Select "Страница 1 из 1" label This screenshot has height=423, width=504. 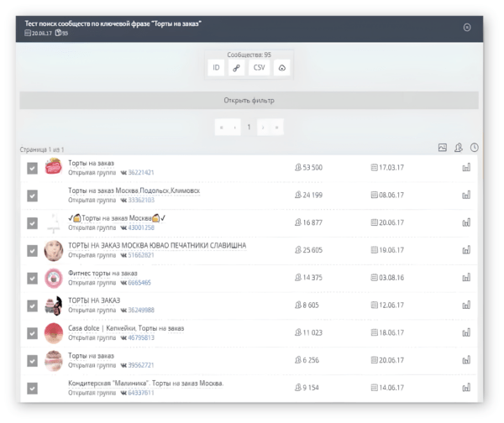pos(42,149)
